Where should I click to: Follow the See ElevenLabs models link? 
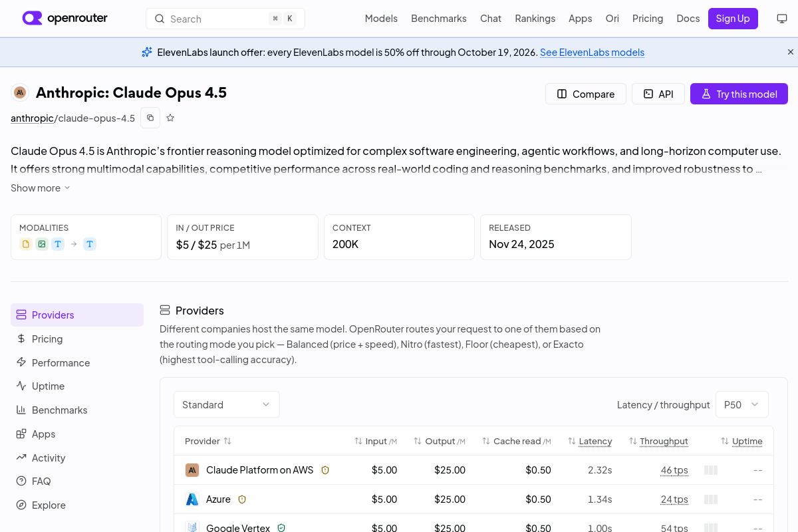click(x=592, y=52)
